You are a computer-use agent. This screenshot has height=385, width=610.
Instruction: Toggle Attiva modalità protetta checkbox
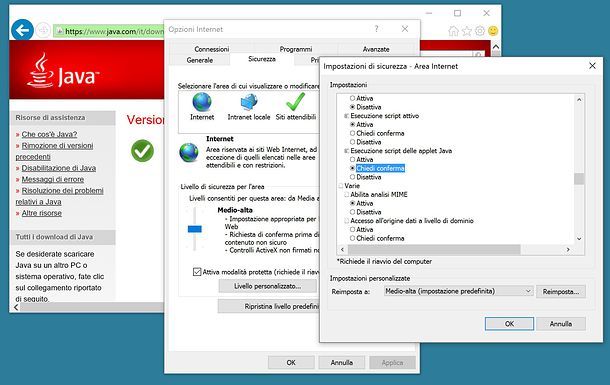coord(197,272)
